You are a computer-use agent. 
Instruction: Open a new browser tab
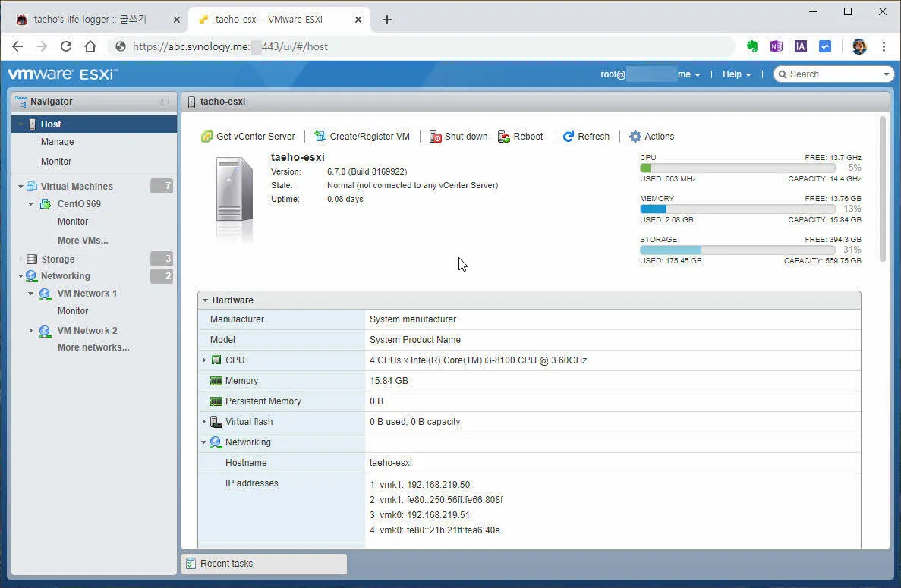tap(386, 20)
